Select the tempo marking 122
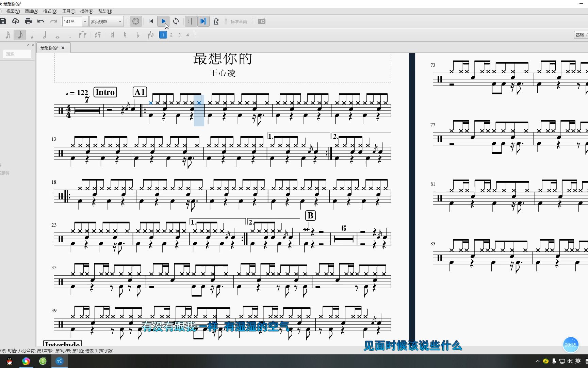 pyautogui.click(x=77, y=93)
